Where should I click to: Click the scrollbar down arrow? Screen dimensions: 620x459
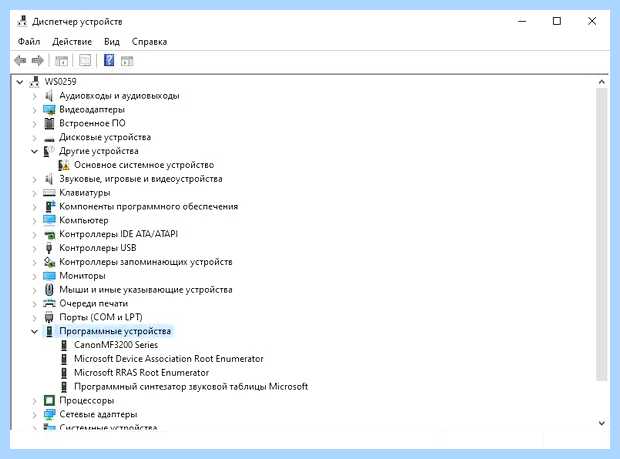[601, 423]
